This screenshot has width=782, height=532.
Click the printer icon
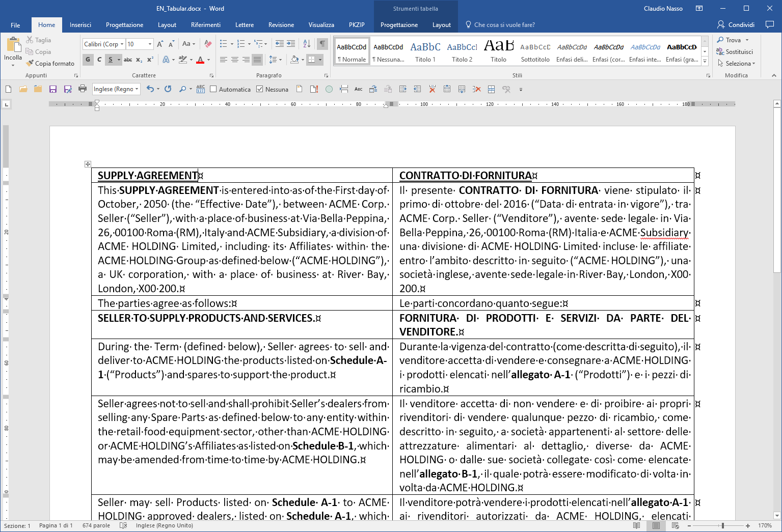pyautogui.click(x=82, y=89)
